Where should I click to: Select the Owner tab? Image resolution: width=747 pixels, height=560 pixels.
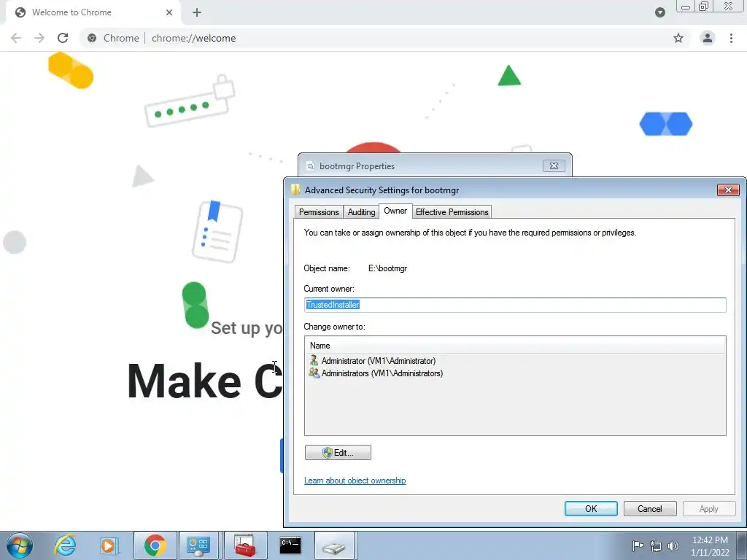point(395,211)
